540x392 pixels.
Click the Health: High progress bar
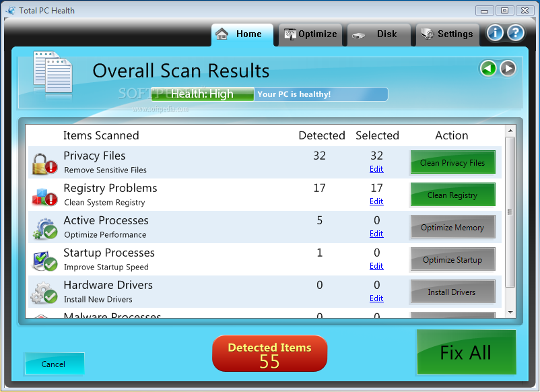point(203,94)
